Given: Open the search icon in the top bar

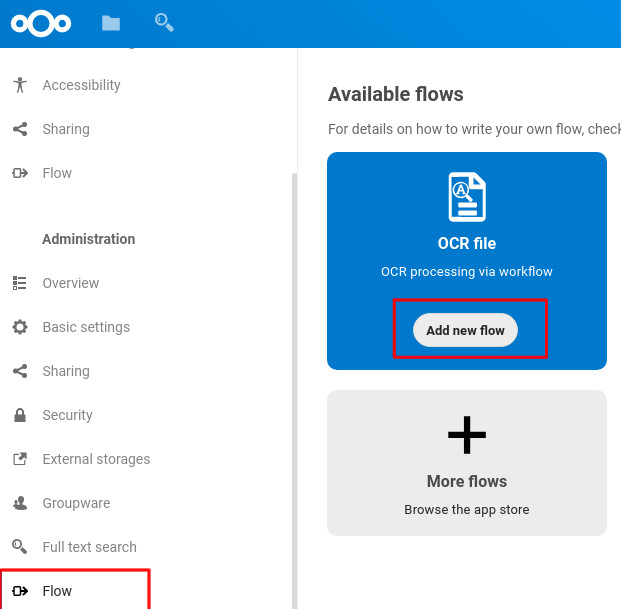Looking at the screenshot, I should [164, 21].
